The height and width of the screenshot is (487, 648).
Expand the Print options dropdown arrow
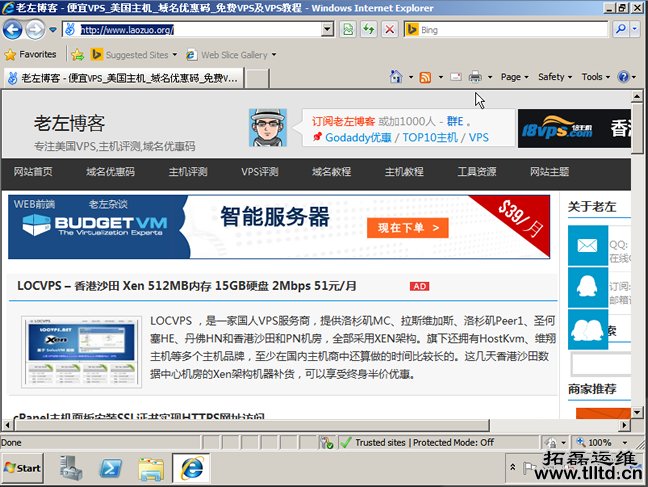click(490, 77)
